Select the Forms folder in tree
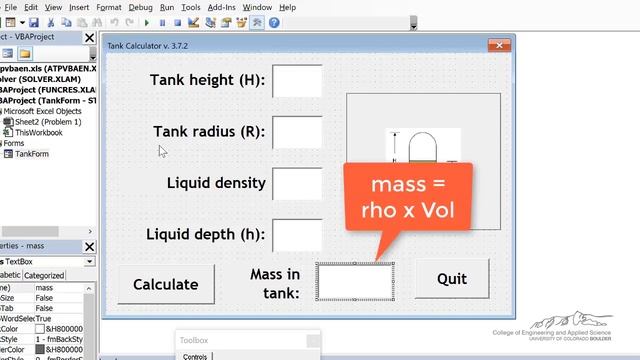The width and height of the screenshot is (640, 360). click(13, 143)
